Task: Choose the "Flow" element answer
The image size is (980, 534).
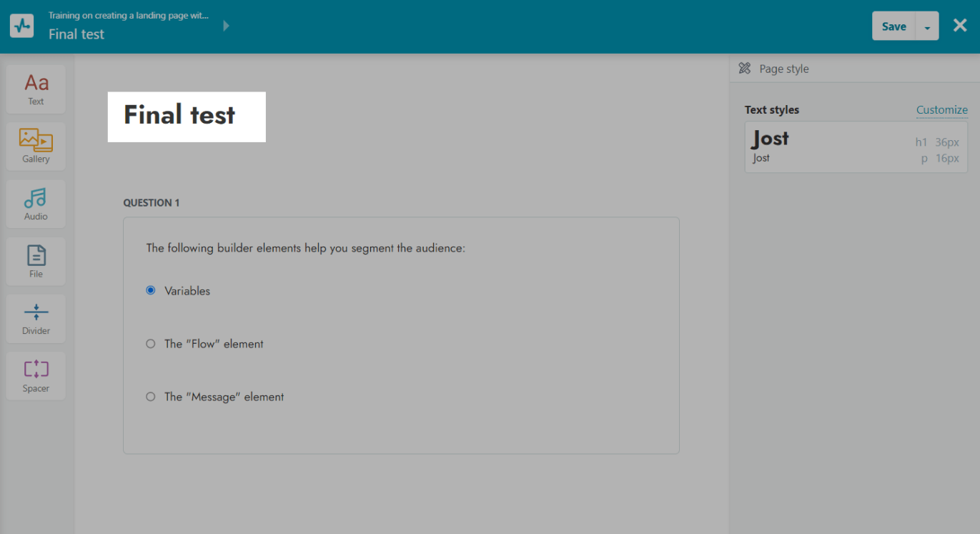Action: pos(151,344)
